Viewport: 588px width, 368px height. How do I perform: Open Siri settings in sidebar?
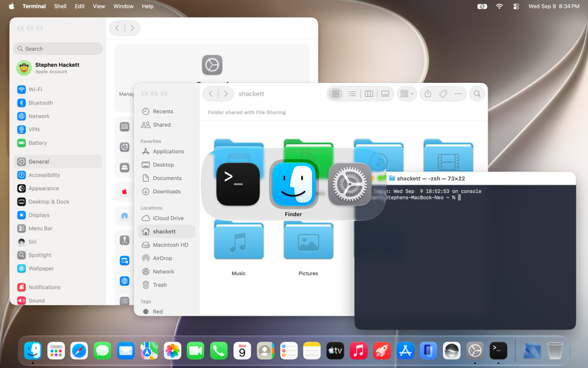pos(58,242)
